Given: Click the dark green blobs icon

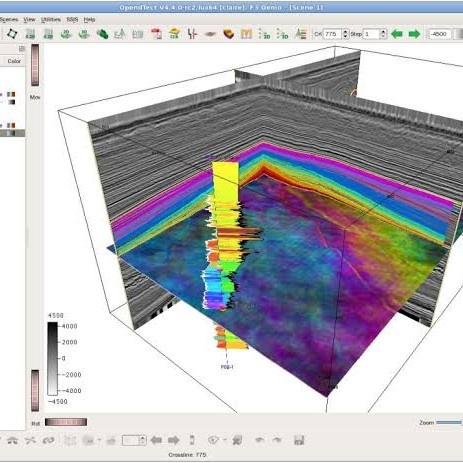Looking at the screenshot, I should point(102,34).
